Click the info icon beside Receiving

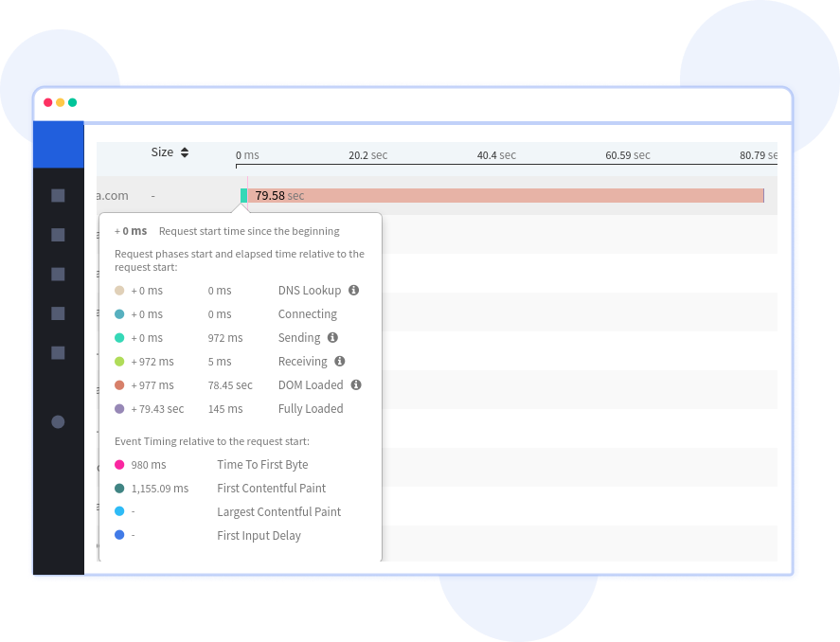pos(339,361)
